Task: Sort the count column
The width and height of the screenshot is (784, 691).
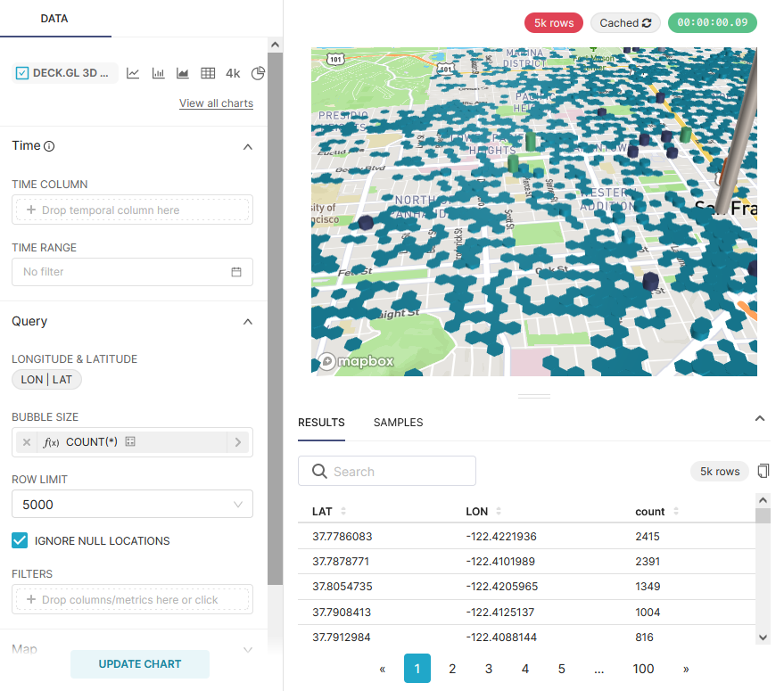Action: point(676,512)
